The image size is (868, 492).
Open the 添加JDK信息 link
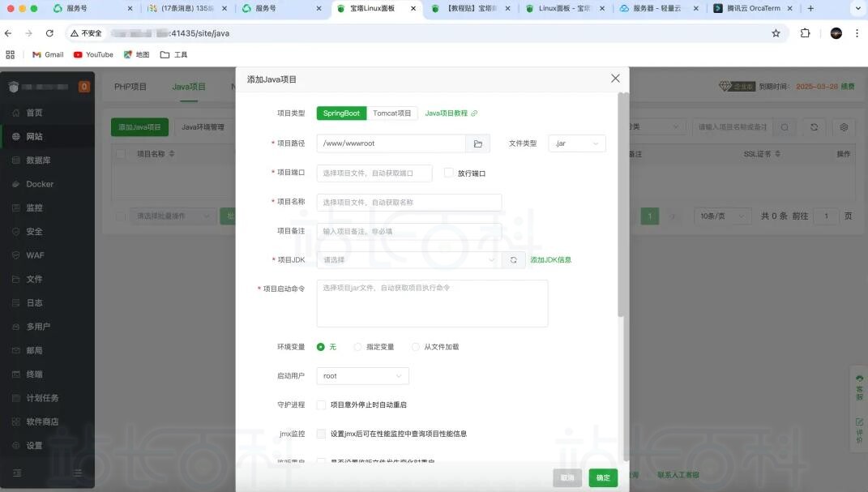point(551,260)
